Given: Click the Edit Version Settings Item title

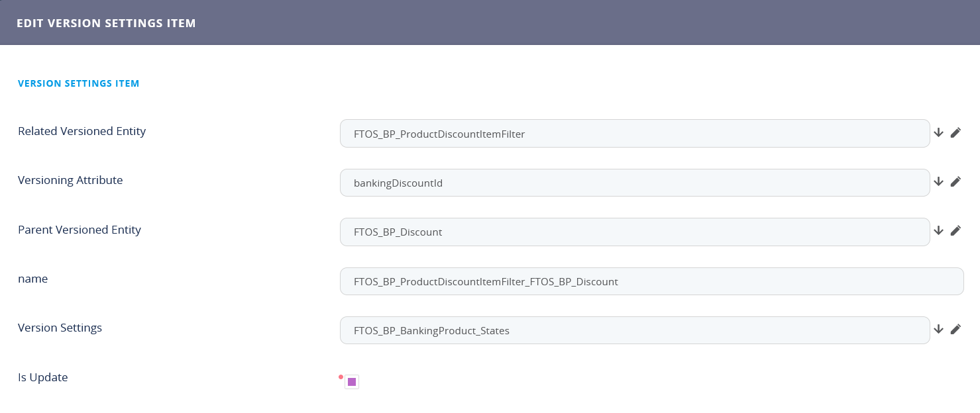Looking at the screenshot, I should click(106, 23).
